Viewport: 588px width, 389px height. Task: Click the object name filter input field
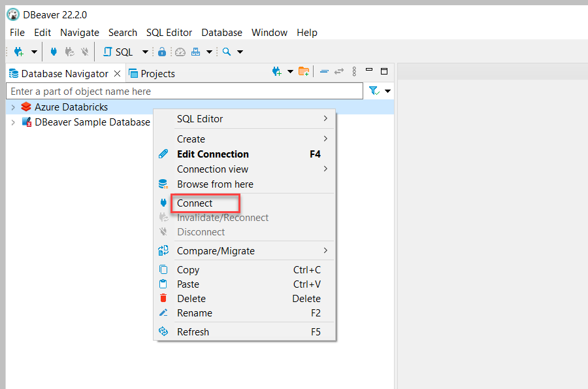click(x=184, y=91)
